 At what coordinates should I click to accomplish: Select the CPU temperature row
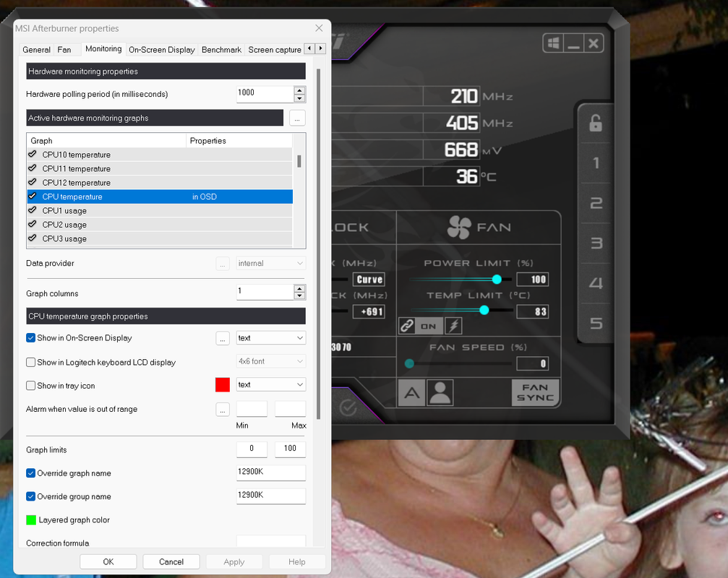pos(160,197)
